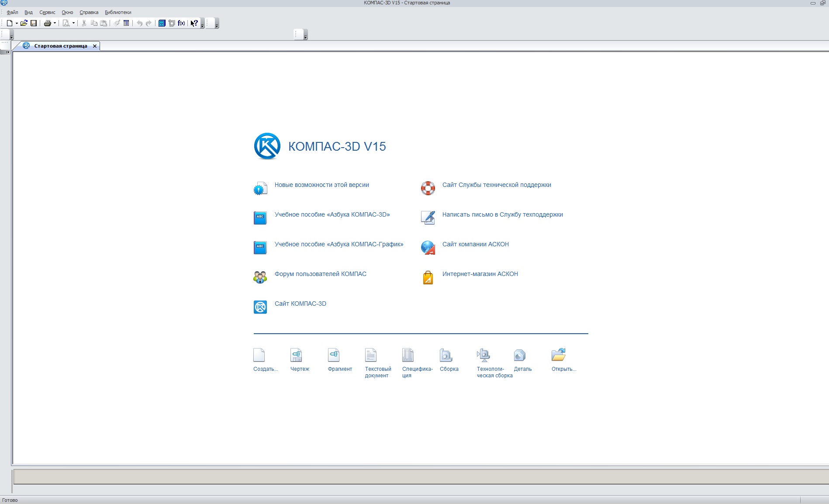Open Сайт Службы технической поддержки
829x504 pixels.
pyautogui.click(x=497, y=185)
